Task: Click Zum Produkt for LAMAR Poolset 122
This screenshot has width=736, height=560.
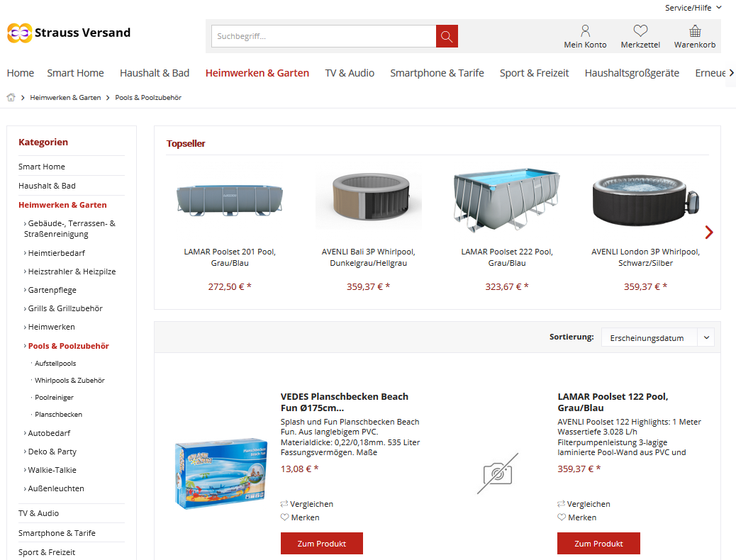Action: point(598,543)
